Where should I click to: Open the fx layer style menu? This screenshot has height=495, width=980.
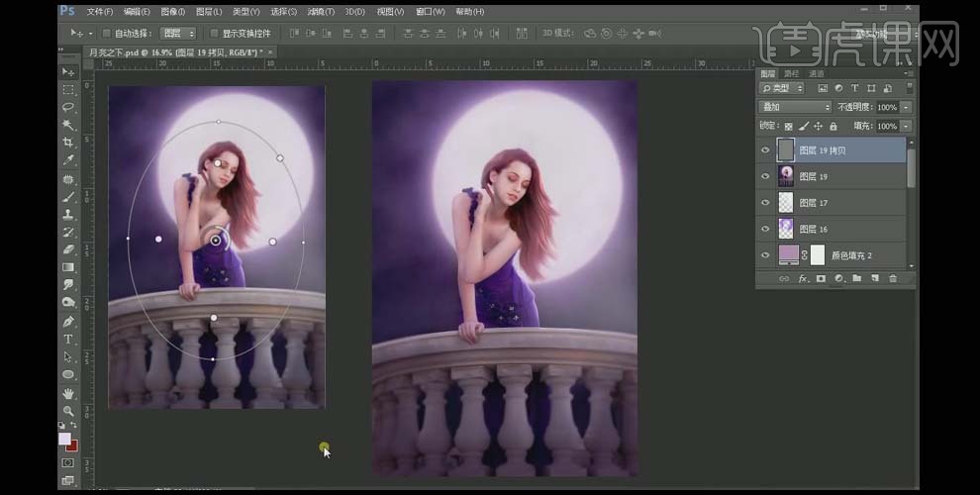[x=803, y=279]
